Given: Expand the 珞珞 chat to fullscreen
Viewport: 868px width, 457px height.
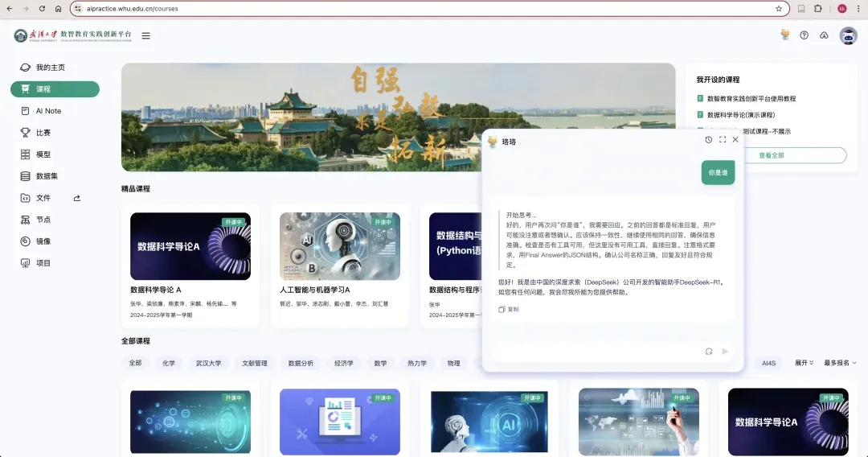Looking at the screenshot, I should point(723,140).
